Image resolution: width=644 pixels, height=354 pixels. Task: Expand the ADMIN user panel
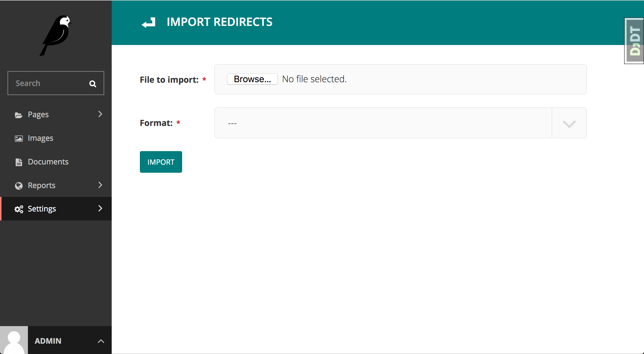(x=101, y=341)
